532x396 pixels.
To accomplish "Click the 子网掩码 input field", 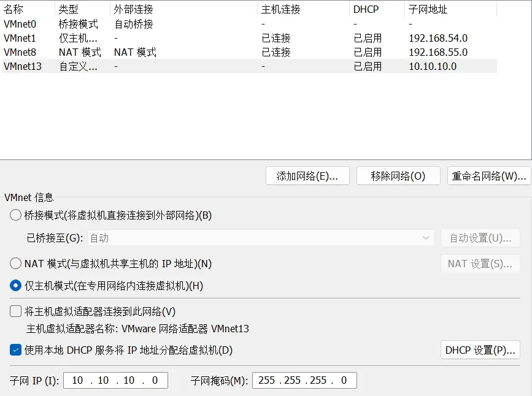I will point(304,380).
